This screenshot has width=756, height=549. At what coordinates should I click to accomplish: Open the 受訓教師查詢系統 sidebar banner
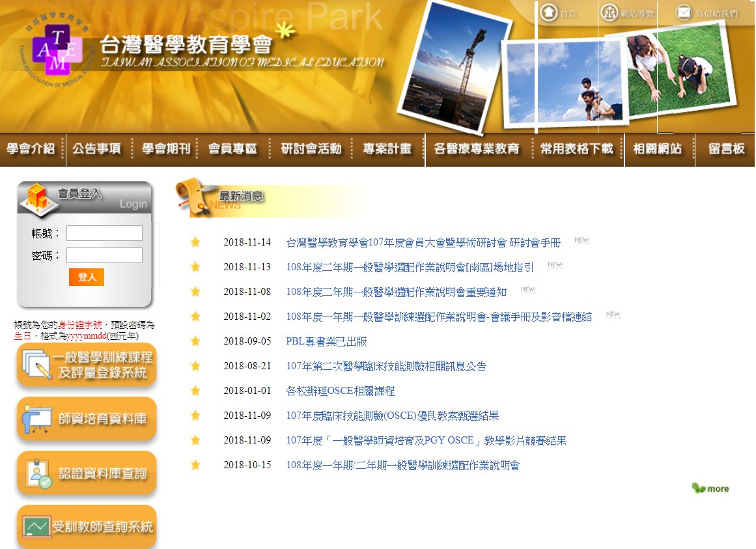tap(87, 526)
